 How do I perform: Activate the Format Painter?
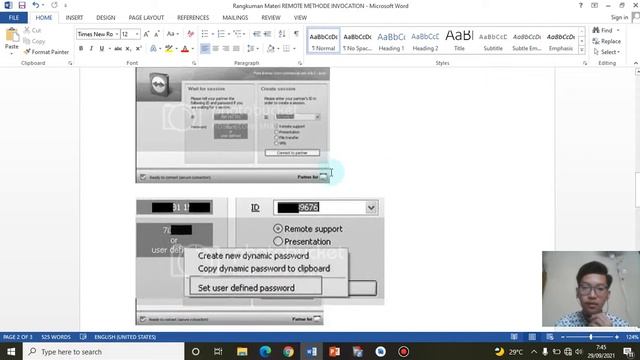pos(46,52)
